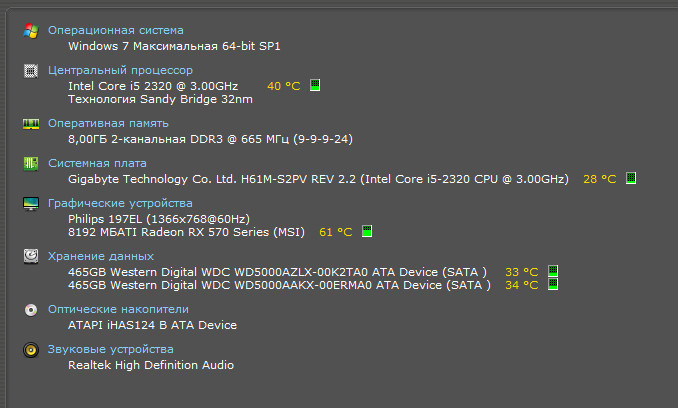Click the Windows flag operating system icon
Image resolution: width=678 pixels, height=408 pixels.
[x=31, y=31]
